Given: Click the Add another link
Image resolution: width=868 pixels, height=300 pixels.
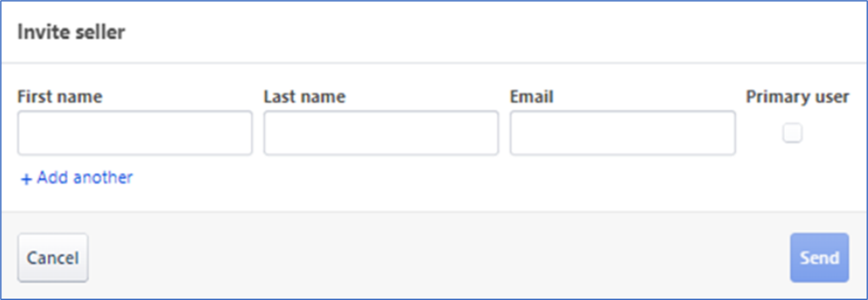Looking at the screenshot, I should [84, 178].
